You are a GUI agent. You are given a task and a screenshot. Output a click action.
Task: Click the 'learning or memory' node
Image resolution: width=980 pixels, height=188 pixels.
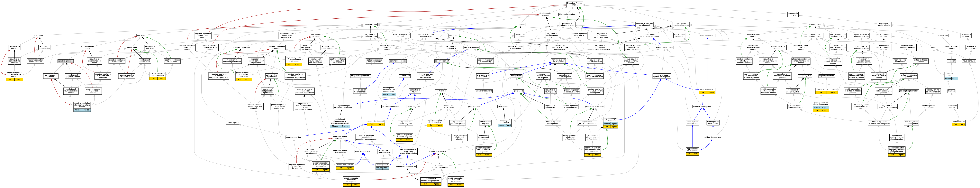[x=951, y=74]
